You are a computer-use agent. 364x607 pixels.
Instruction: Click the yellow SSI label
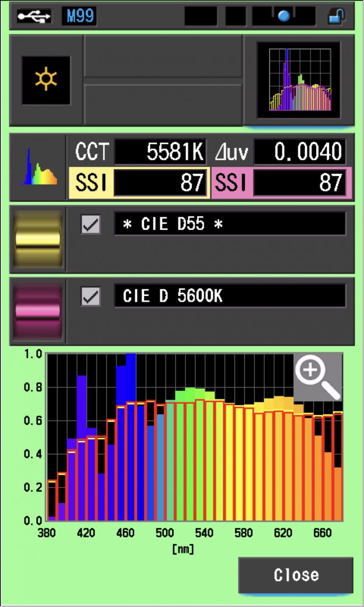pyautogui.click(x=91, y=183)
